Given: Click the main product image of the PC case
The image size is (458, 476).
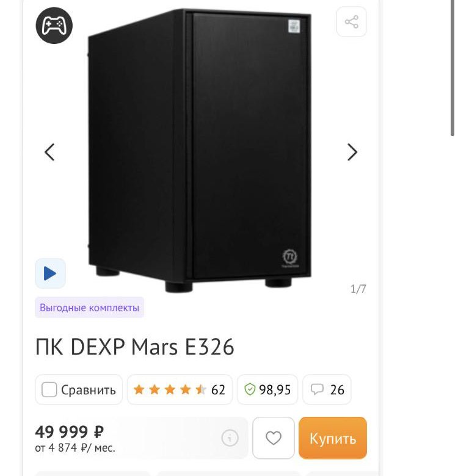Looking at the screenshot, I should click(199, 150).
